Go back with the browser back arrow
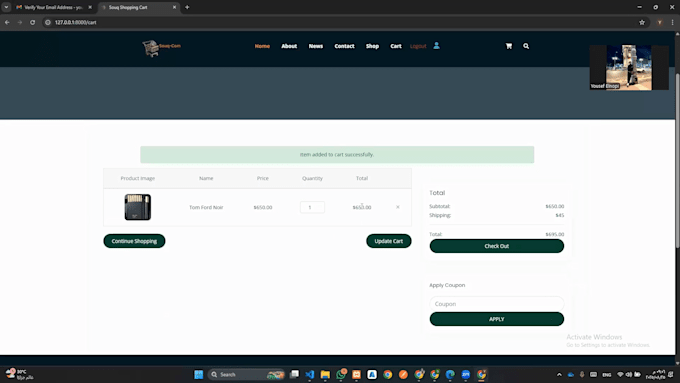The image size is (680, 383). pyautogui.click(x=7, y=22)
